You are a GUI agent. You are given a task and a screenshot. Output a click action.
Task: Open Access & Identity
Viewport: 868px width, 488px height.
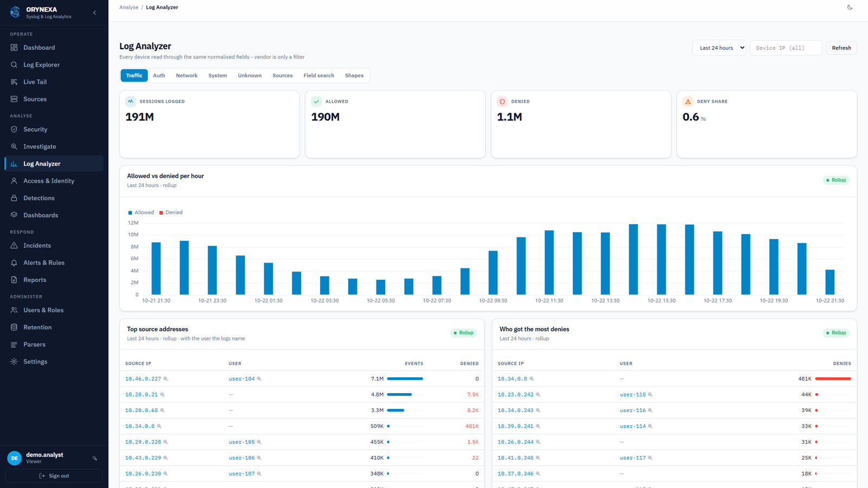(54, 181)
